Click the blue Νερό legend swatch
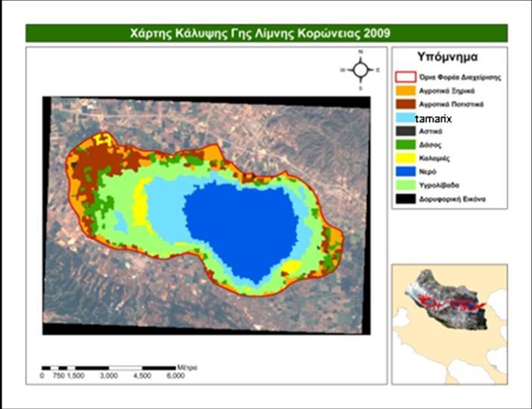Image resolution: width=532 pixels, height=409 pixels. (x=406, y=172)
